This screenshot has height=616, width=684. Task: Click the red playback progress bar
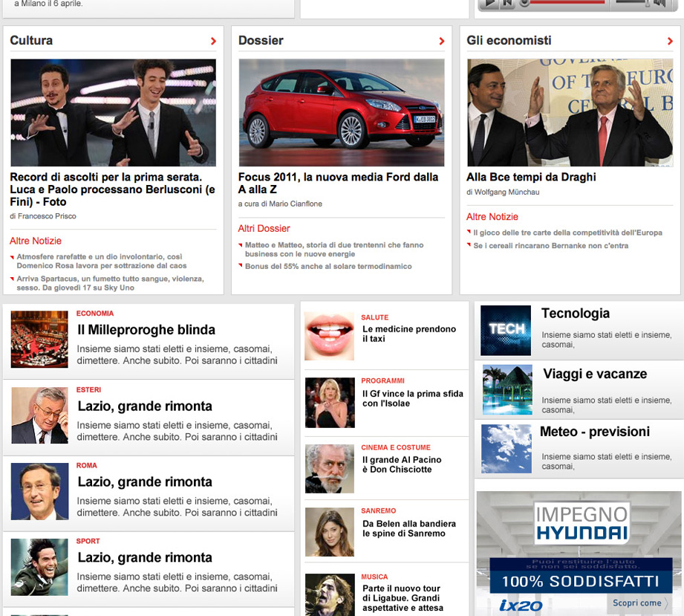tap(567, 1)
